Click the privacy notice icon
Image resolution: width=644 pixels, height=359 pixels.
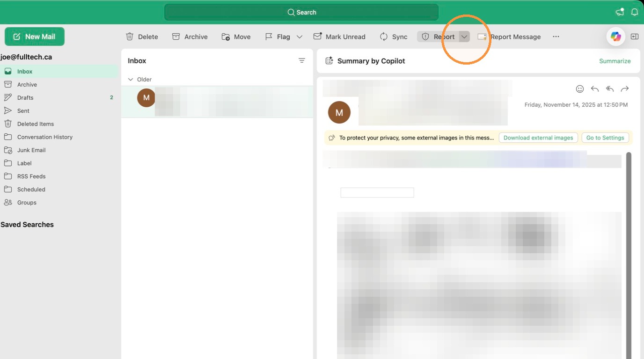coord(332,138)
